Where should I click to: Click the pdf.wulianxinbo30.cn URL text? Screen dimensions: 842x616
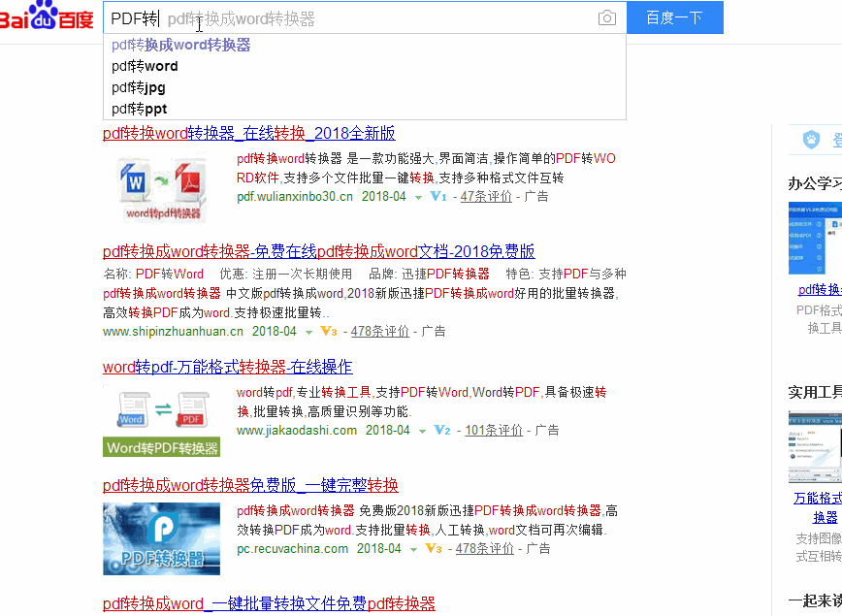click(295, 197)
